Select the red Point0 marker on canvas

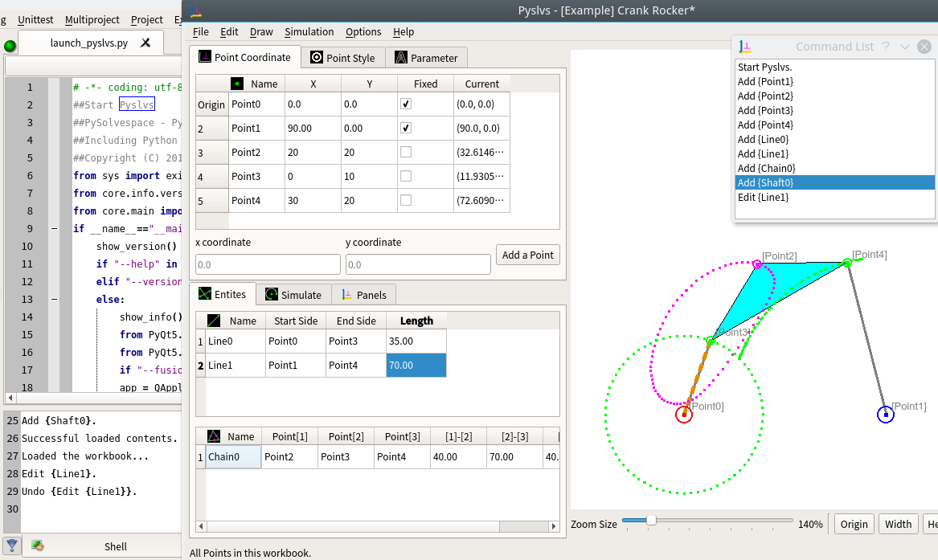click(x=684, y=414)
